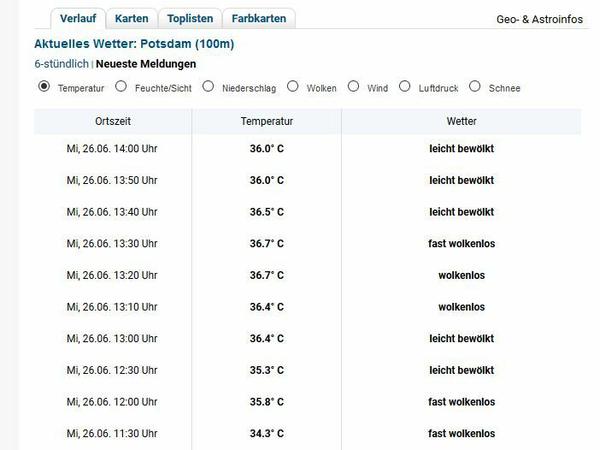Click the Ortszeit column header
Screen dimensions: 600x450
click(112, 121)
